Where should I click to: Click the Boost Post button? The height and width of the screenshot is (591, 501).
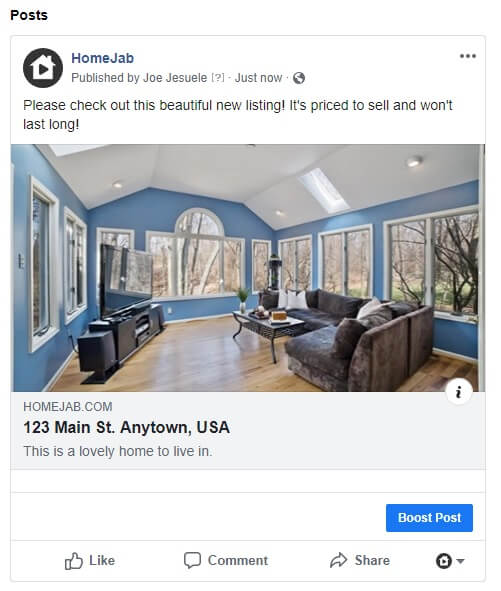coord(429,518)
